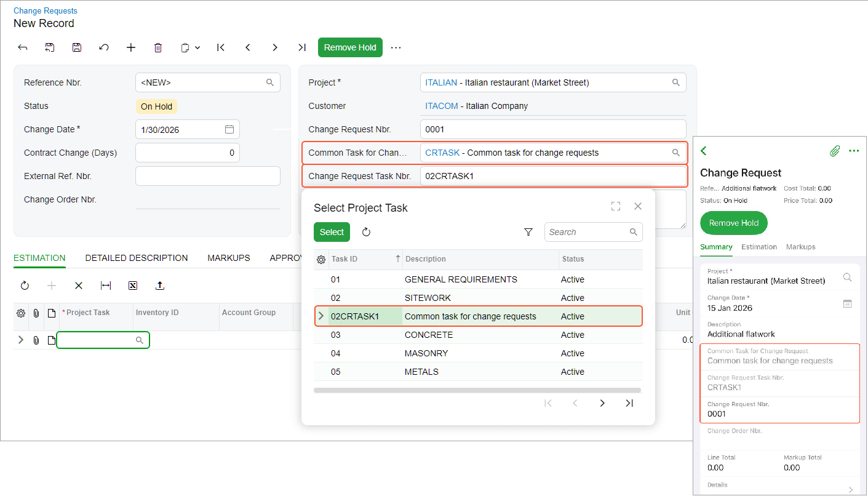
Task: Click the green Remove Hold toolbar button
Action: click(x=350, y=47)
